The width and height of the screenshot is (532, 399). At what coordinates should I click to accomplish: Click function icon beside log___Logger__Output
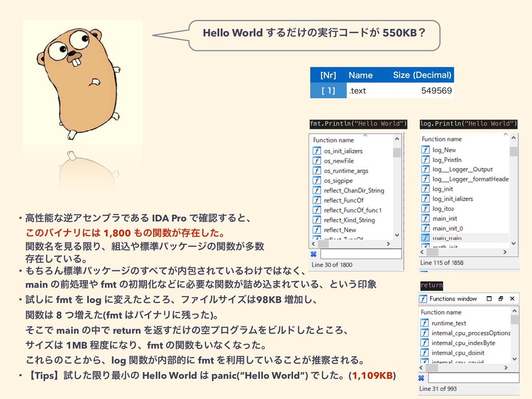point(425,169)
